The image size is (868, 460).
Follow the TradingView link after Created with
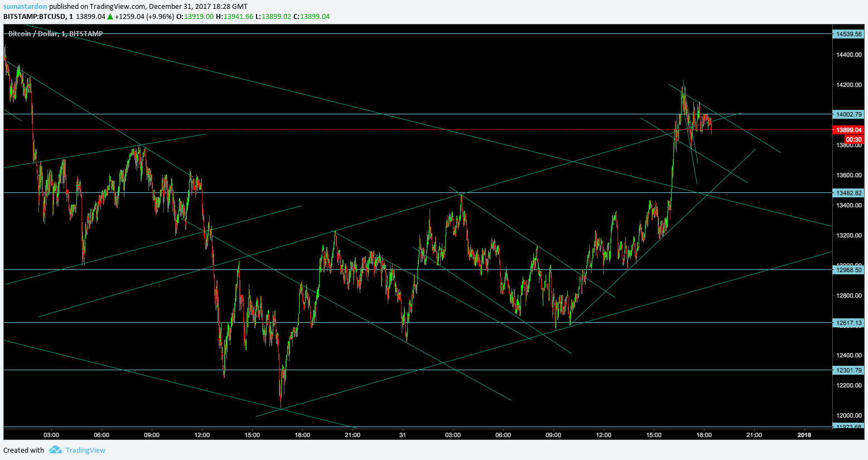85,451
